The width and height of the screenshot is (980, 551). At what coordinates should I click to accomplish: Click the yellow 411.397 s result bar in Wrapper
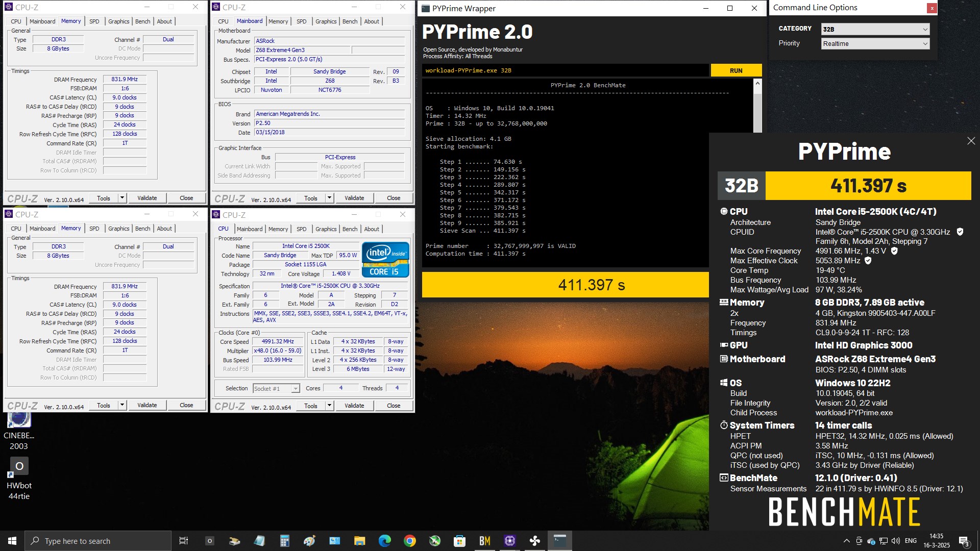pyautogui.click(x=565, y=285)
